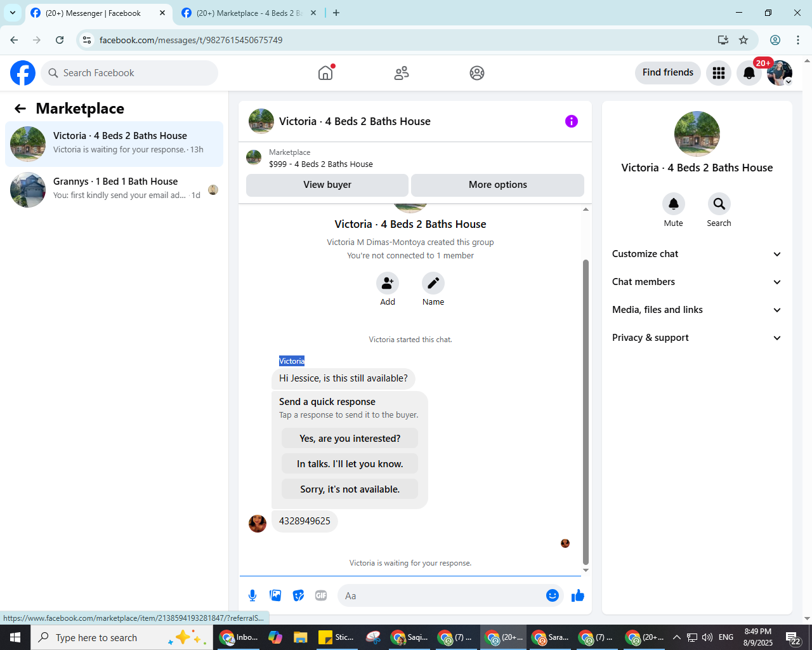Expand Customize chat section
The height and width of the screenshot is (650, 812).
pos(697,254)
